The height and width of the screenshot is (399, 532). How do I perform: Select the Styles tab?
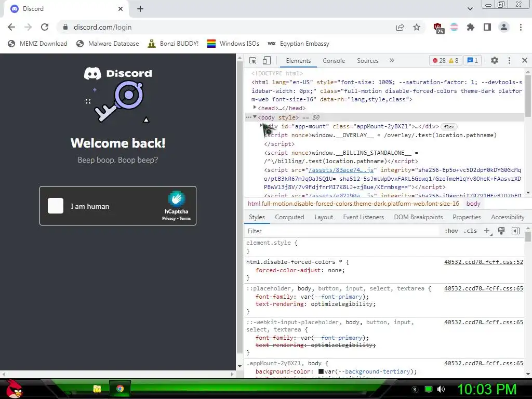click(257, 217)
